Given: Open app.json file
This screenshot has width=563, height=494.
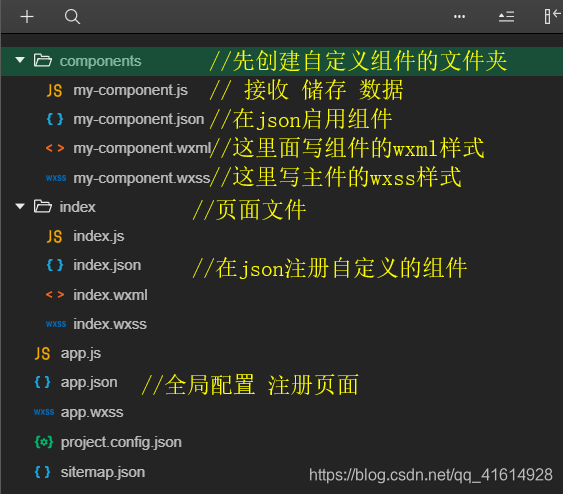Looking at the screenshot, I should [89, 383].
